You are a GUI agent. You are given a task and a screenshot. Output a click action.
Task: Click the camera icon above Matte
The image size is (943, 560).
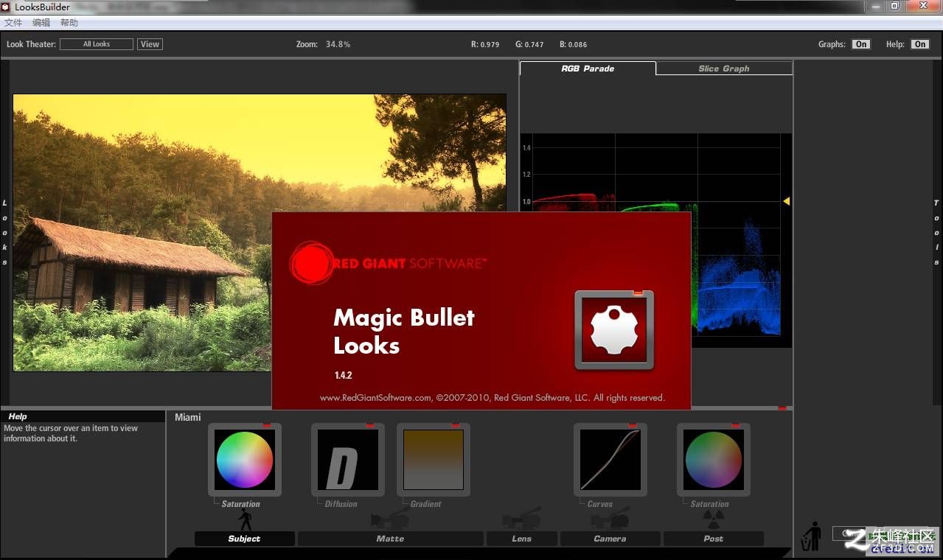tap(390, 518)
